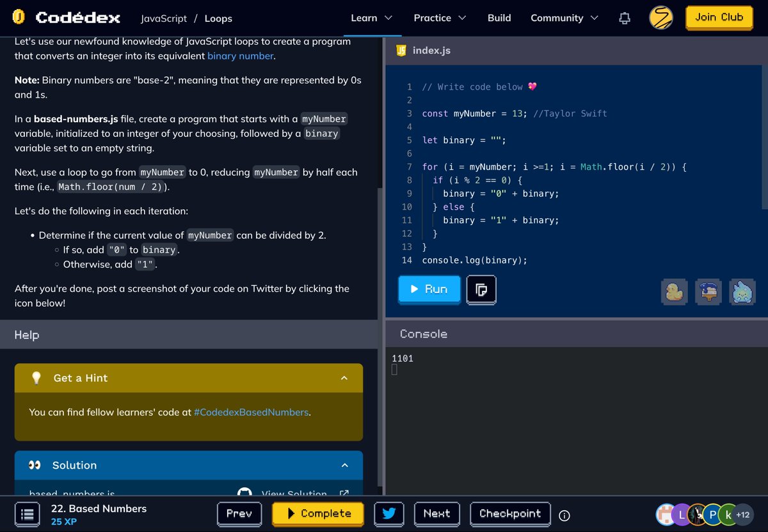Collapse the Get a Hint section
The width and height of the screenshot is (768, 532).
tap(344, 378)
